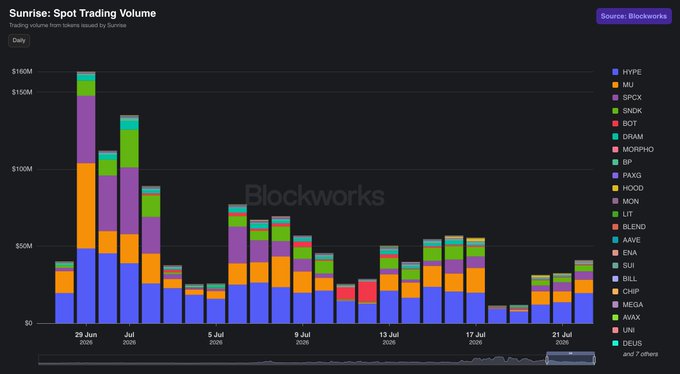Click CHIP legend entry

coord(626,292)
